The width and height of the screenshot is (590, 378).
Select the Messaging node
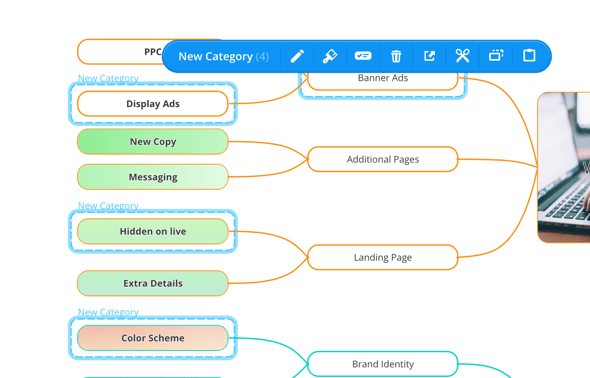pyautogui.click(x=153, y=177)
